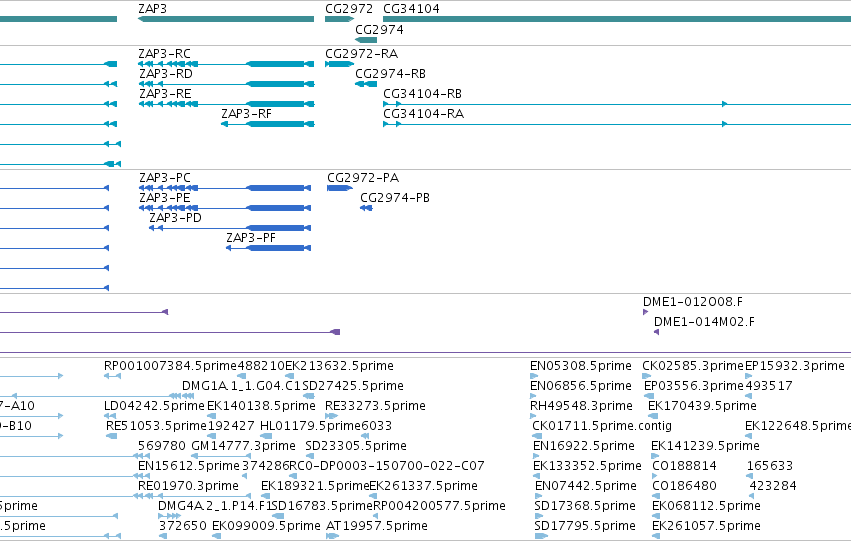Click the RE51053.5prime label
Image resolution: width=851 pixels, height=541 pixels.
[156, 426]
